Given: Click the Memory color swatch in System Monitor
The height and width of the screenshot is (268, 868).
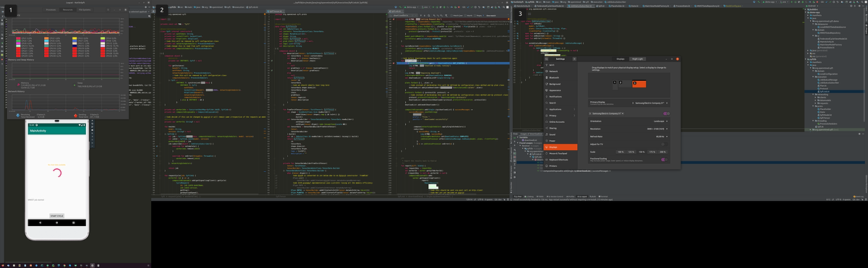Looking at the screenshot, I should 18,85.
